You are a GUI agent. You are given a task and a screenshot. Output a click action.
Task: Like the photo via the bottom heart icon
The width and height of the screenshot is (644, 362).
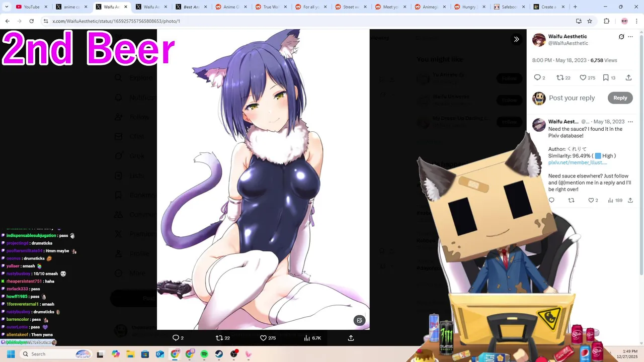[263, 338]
